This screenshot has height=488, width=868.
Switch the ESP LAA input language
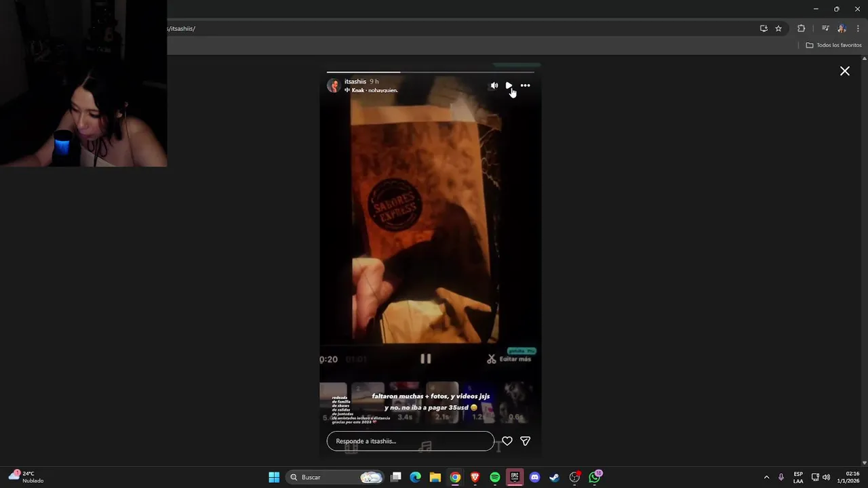[798, 477]
